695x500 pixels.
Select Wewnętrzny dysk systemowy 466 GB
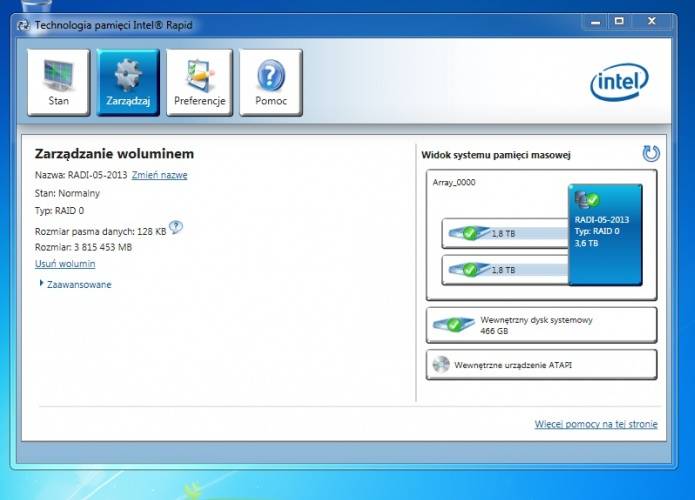pos(541,325)
